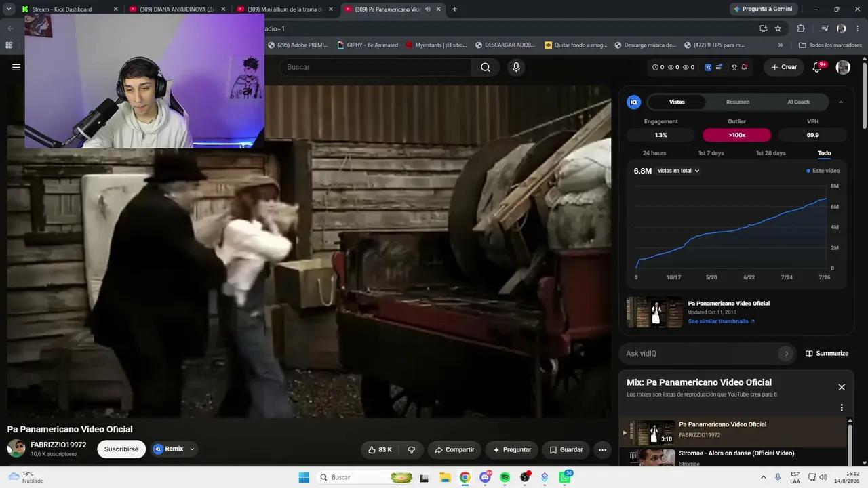Open the Chrome apps grid shortcut
868x488 pixels.
pyautogui.click(x=9, y=45)
